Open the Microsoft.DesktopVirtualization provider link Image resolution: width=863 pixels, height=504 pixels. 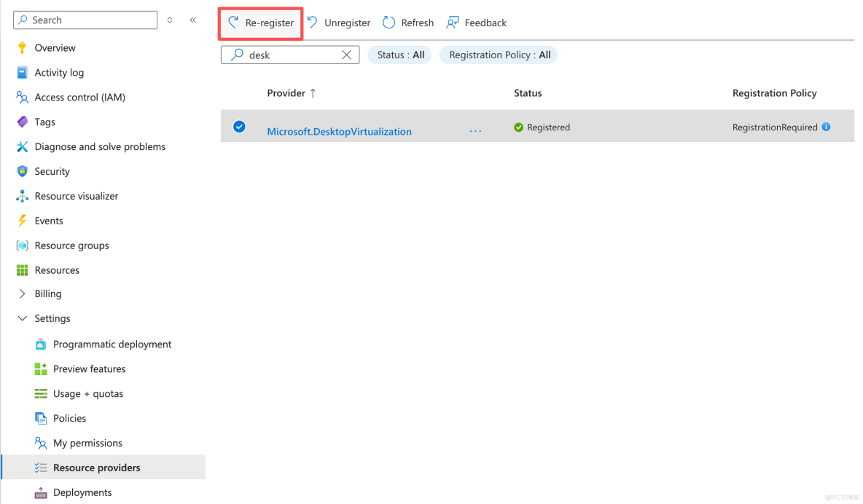click(x=339, y=131)
